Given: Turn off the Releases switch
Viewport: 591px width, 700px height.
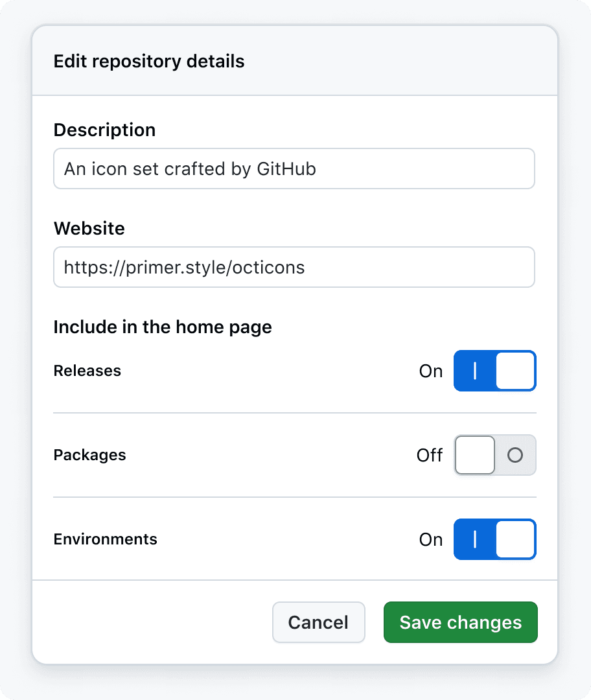Looking at the screenshot, I should 495,371.
